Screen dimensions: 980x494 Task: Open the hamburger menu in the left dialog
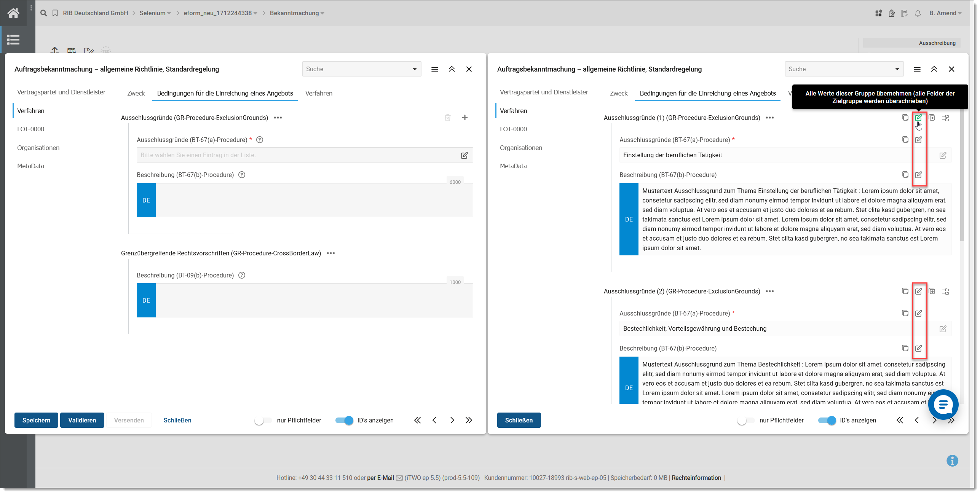coord(434,69)
